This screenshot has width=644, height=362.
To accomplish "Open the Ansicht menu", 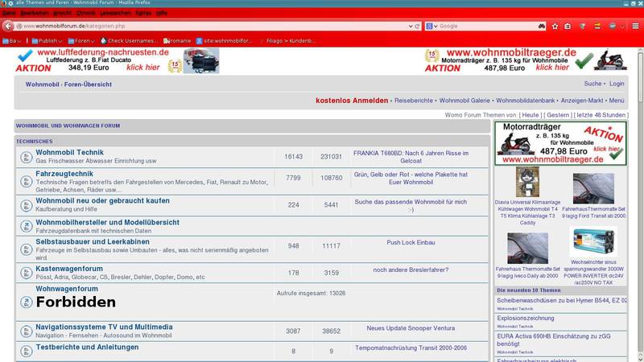I will (62, 13).
